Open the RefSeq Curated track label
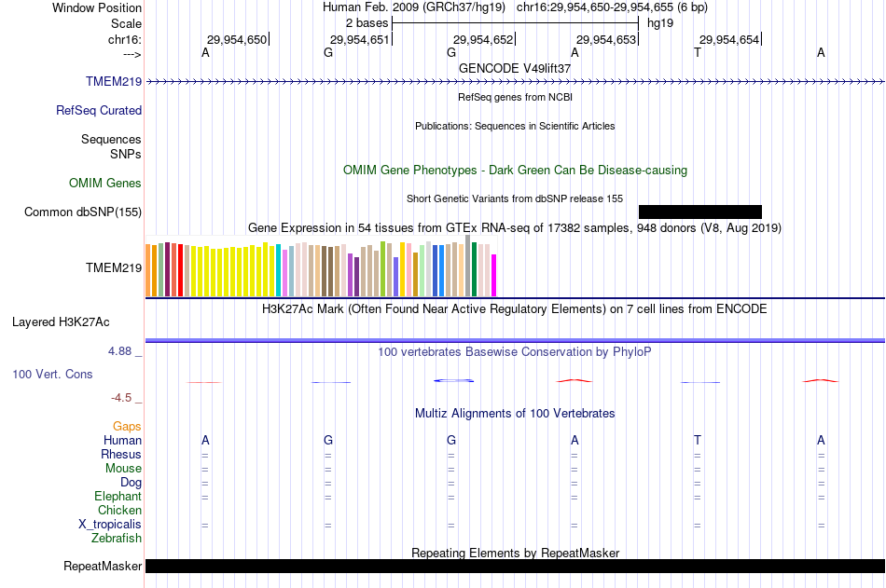This screenshot has width=886, height=588. [99, 110]
